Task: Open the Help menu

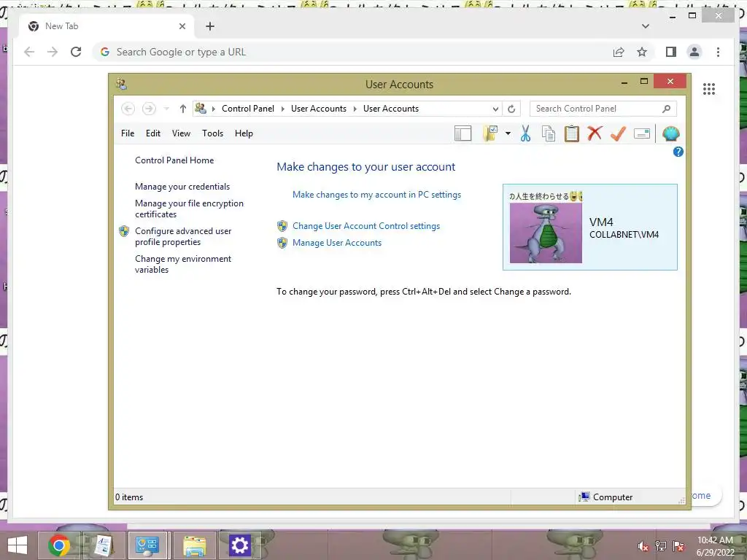Action: tap(244, 133)
